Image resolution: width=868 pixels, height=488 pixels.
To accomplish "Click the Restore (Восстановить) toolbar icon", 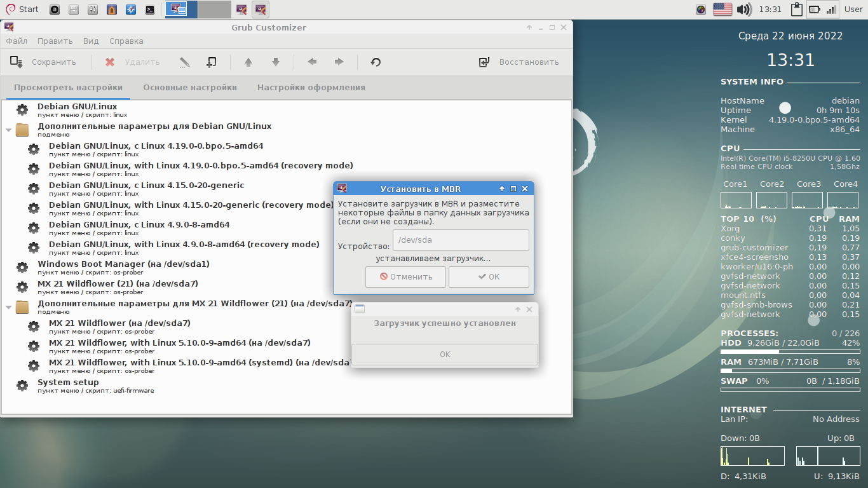I will 484,62.
